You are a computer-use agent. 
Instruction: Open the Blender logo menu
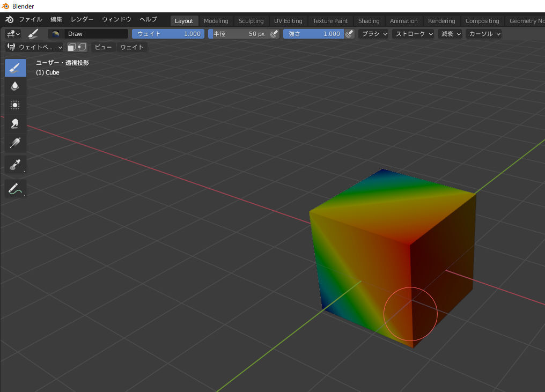9,19
